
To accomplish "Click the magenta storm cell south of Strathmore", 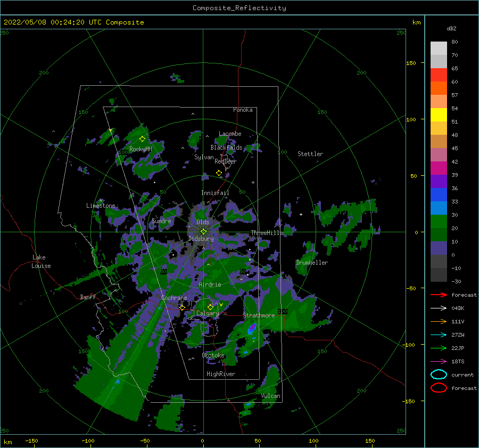I will click(x=252, y=328).
